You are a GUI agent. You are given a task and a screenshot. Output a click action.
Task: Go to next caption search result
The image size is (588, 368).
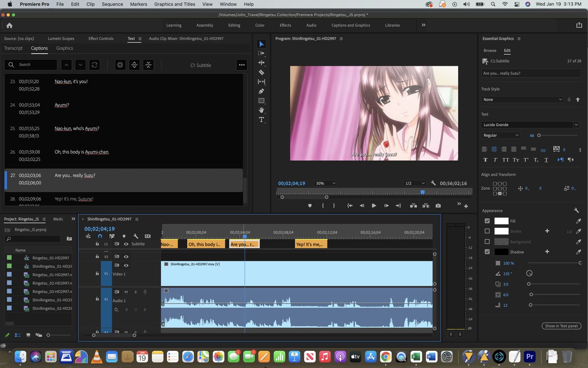coord(80,65)
